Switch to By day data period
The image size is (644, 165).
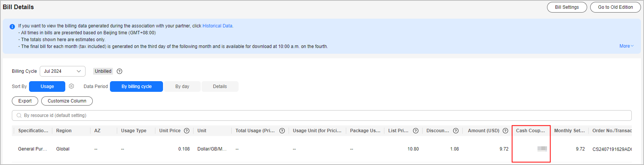point(182,87)
